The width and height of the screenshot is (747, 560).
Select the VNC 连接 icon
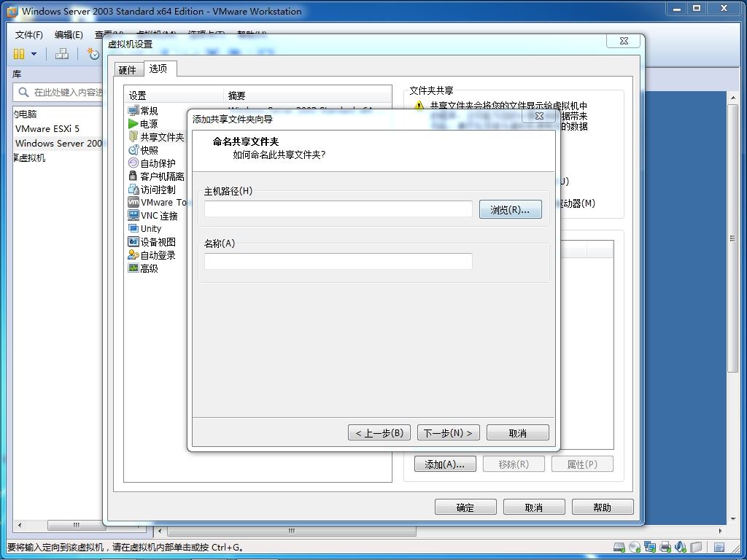(133, 215)
